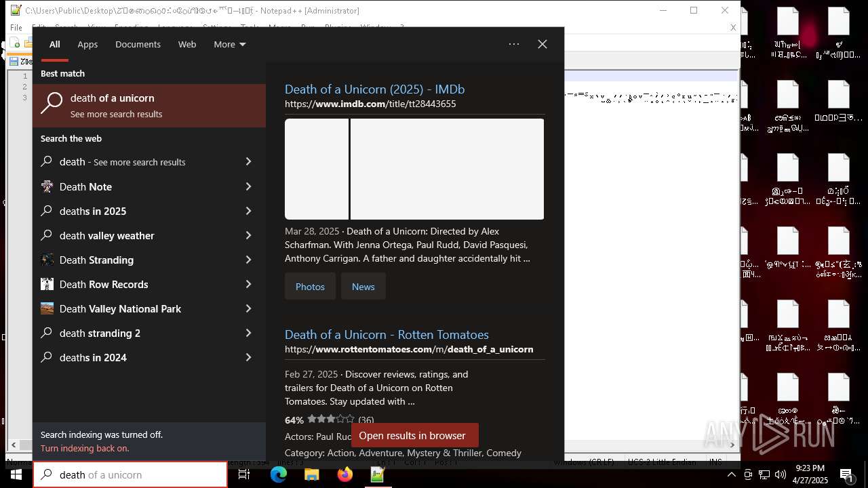Open 'Death of a Unicorn - Rotten Tomatoes' link
Viewport: 868px width, 488px height.
[x=387, y=334]
